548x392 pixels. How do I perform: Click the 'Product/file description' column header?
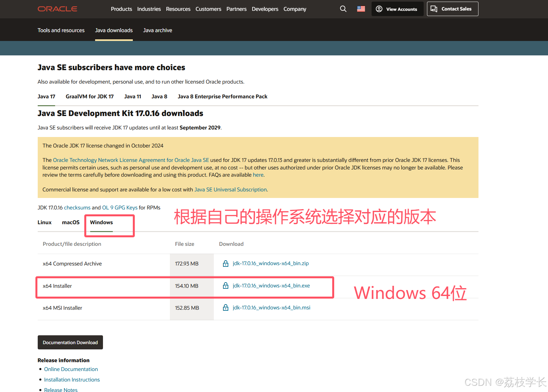point(72,244)
